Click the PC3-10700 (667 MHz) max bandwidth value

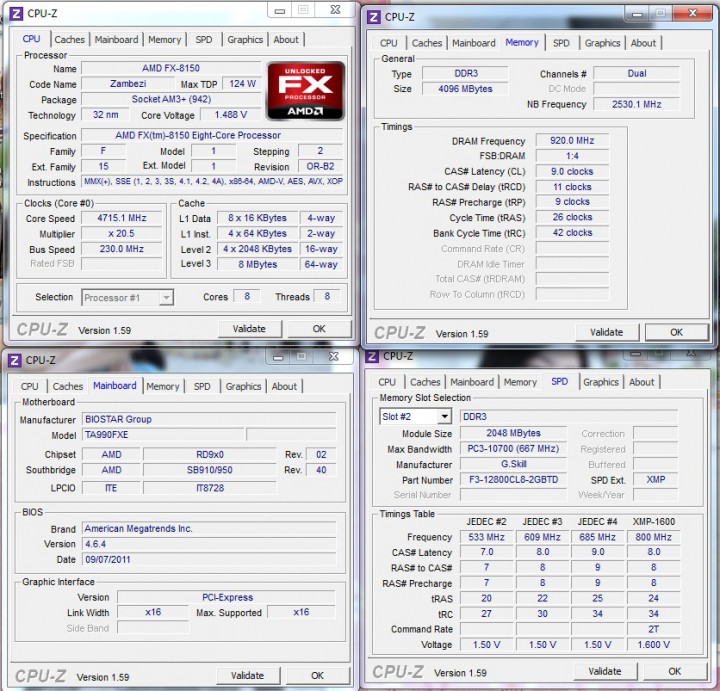coord(513,449)
